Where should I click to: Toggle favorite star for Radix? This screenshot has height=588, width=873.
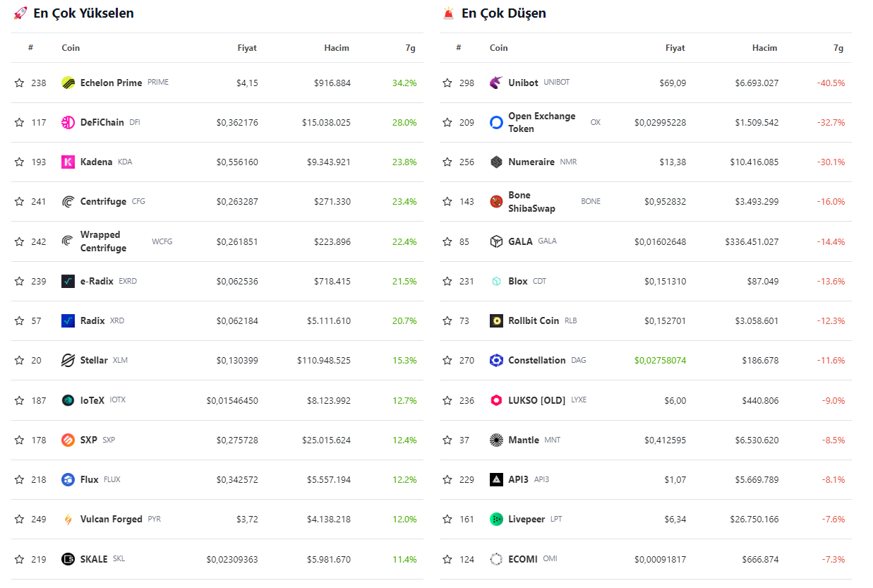click(x=19, y=320)
